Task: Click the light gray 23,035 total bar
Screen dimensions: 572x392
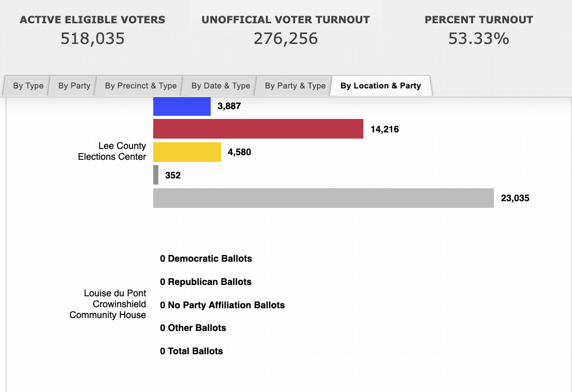Action: pos(323,198)
